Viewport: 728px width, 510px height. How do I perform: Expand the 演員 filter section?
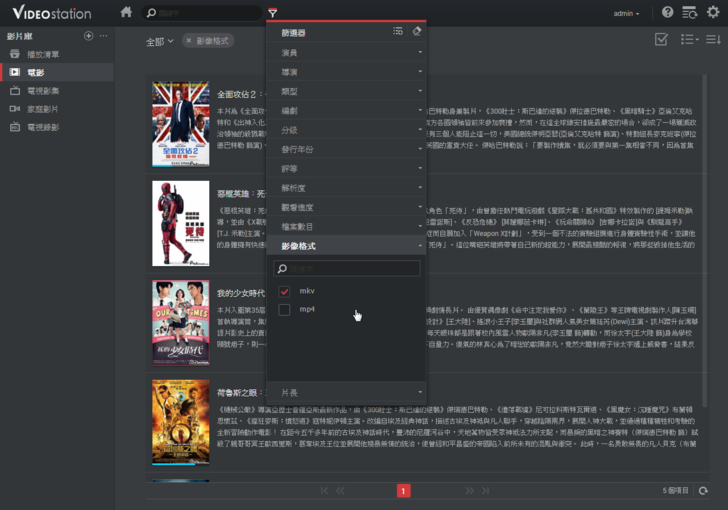click(x=346, y=52)
